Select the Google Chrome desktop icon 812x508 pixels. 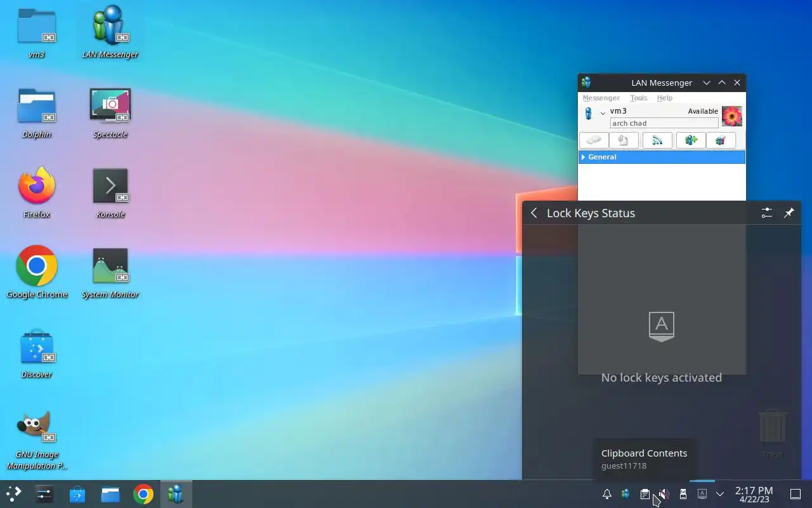click(37, 273)
